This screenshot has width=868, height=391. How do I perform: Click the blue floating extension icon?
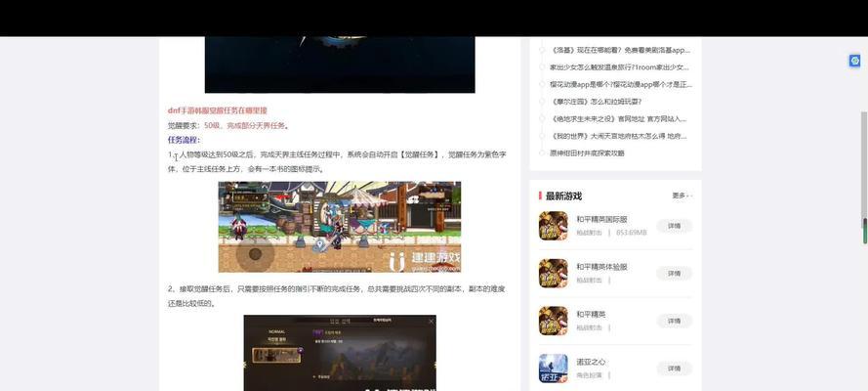[854, 61]
